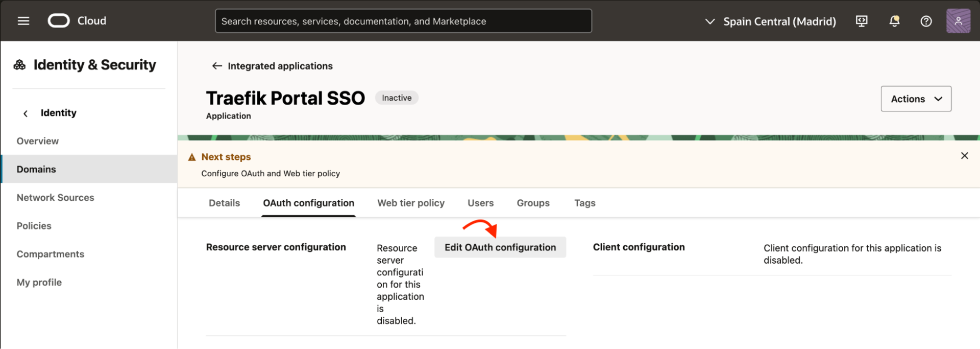Open Overview in the sidebar

point(38,141)
